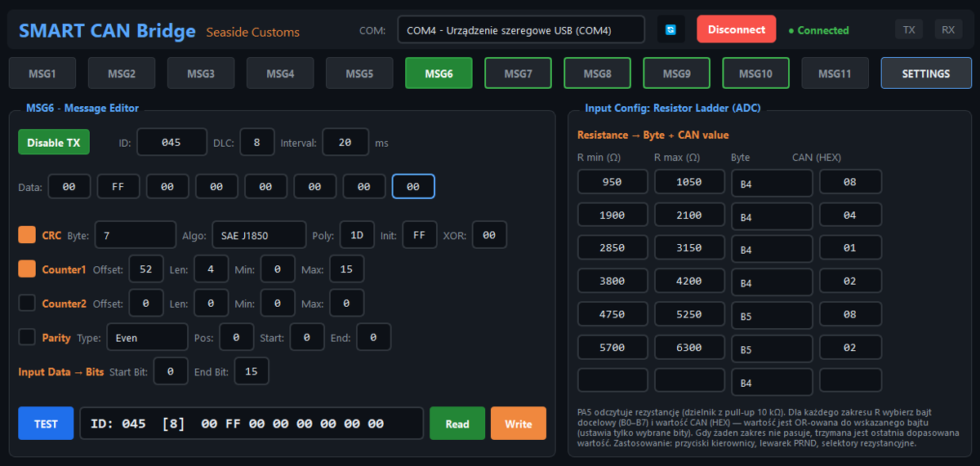Select the MSG11 tab

click(835, 73)
